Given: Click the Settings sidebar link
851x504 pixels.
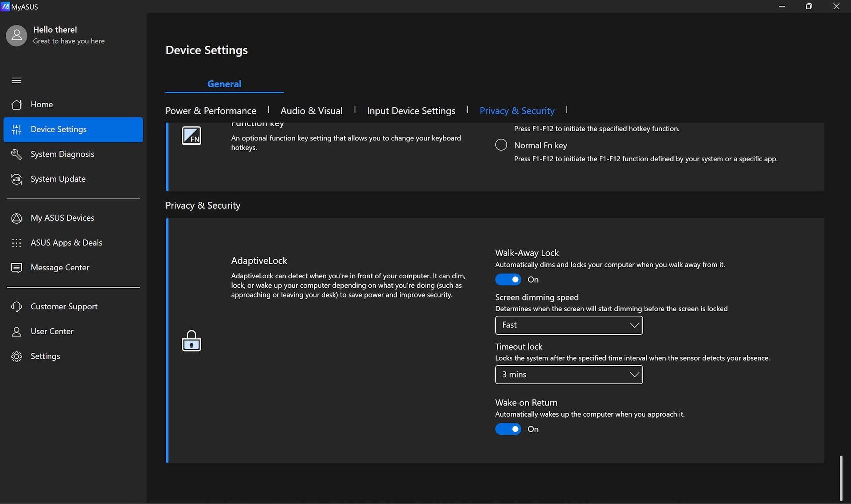Looking at the screenshot, I should click(46, 356).
